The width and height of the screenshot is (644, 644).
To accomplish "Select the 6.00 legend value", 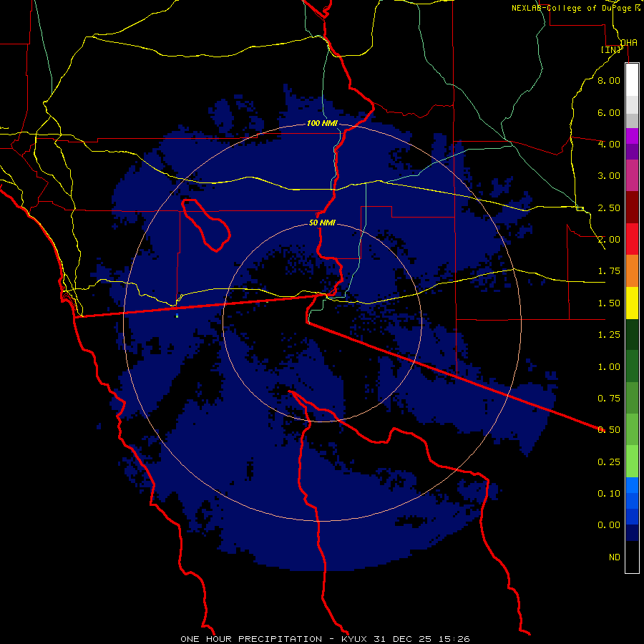I will click(x=609, y=112).
